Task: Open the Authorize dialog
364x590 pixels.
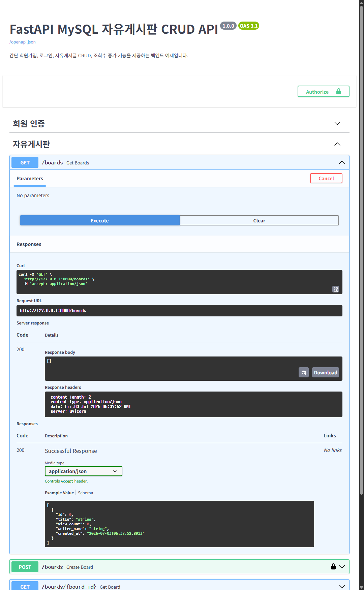Action: tap(324, 91)
